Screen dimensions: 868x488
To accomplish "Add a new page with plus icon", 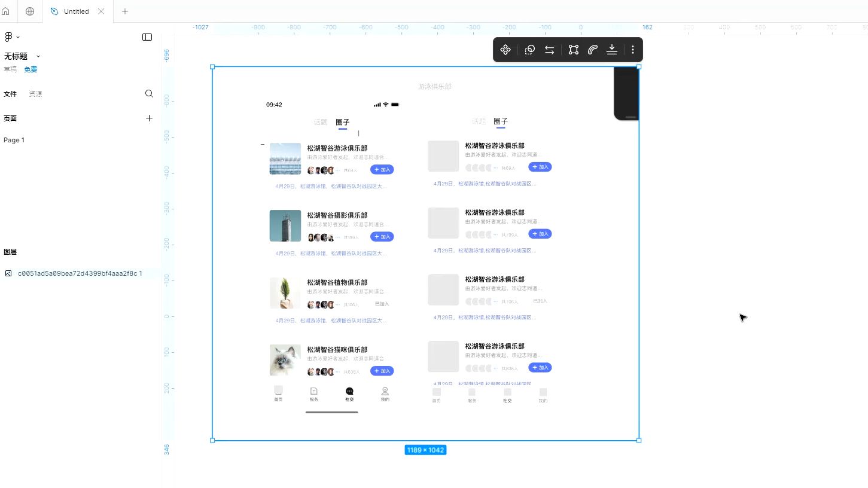I will pyautogui.click(x=149, y=118).
